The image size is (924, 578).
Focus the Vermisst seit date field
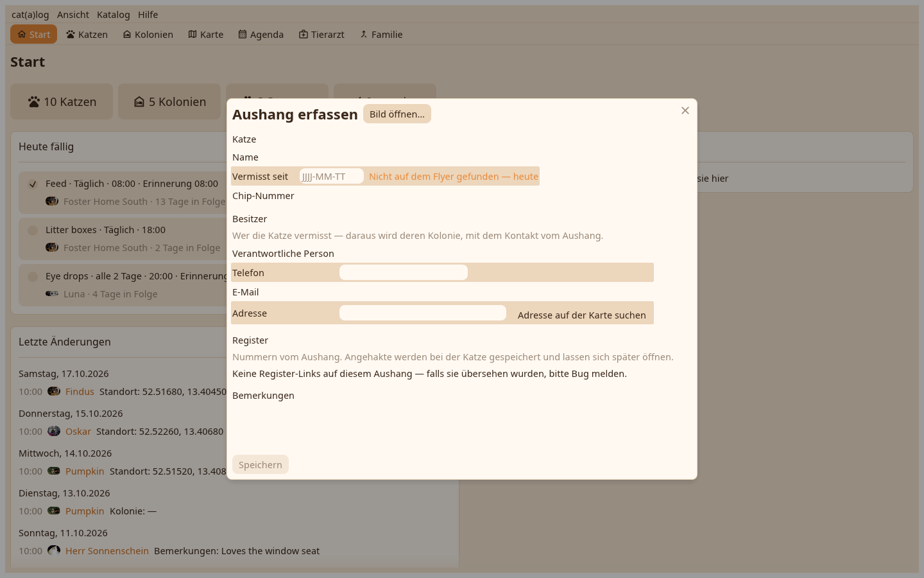click(x=332, y=177)
